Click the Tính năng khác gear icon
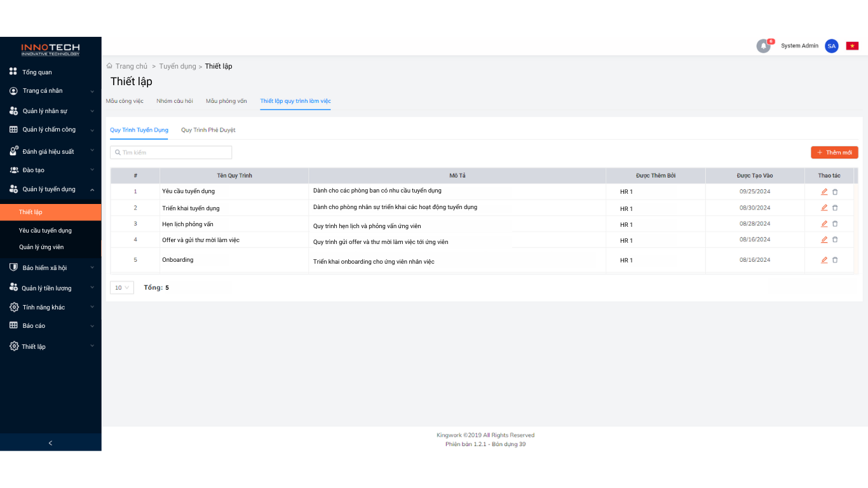This screenshot has width=868, height=488. [x=14, y=308]
